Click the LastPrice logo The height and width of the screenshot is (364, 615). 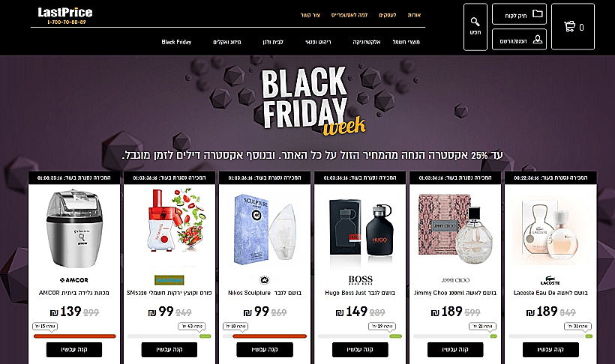[65, 16]
